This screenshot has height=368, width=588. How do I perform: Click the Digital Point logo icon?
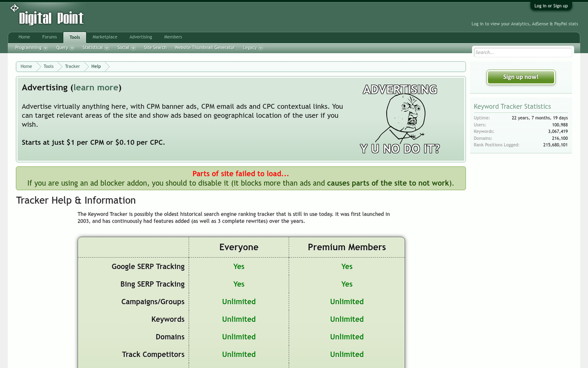point(14,8)
